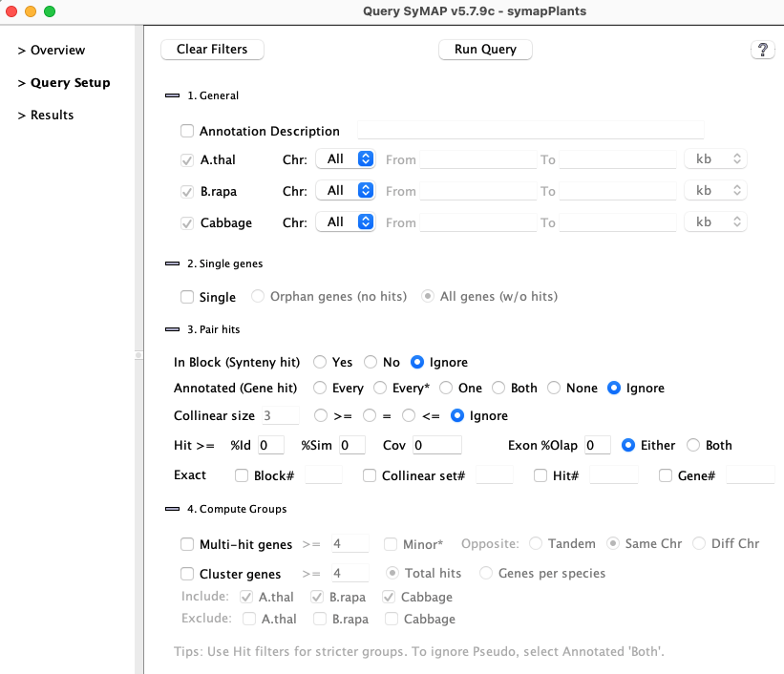The width and height of the screenshot is (784, 674).
Task: Open the Cabbage Chr dropdown
Action: tap(346, 222)
